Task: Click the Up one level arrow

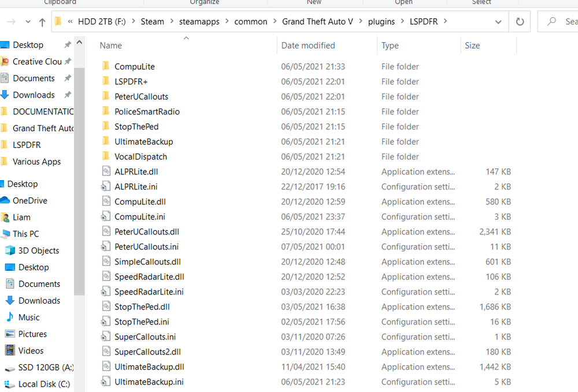Action: tap(42, 22)
